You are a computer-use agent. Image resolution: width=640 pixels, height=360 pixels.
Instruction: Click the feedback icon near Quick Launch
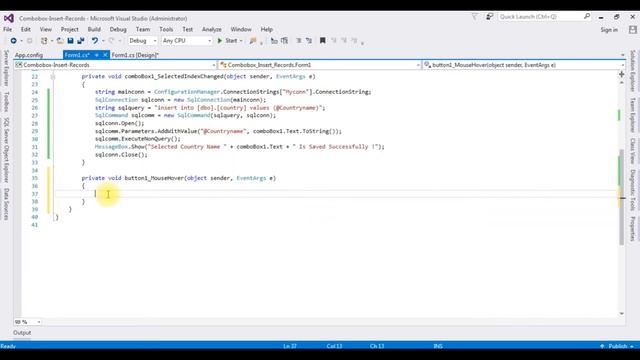(x=489, y=17)
